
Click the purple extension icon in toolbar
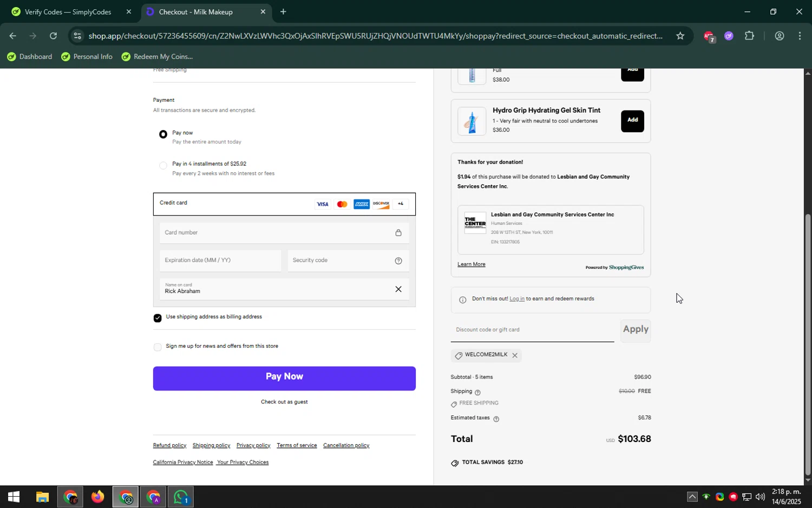[729, 36]
